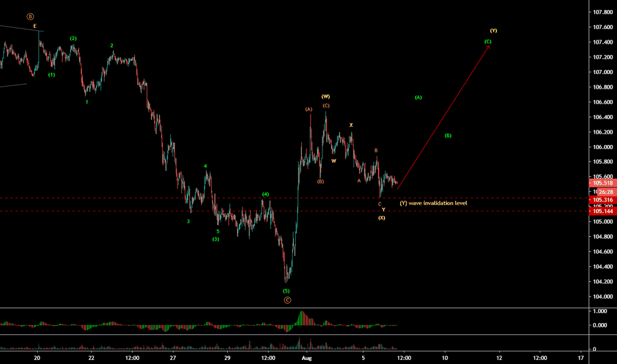Image resolution: width=617 pixels, height=364 pixels.
Task: Click the 106.000 price axis label
Action: [603, 147]
